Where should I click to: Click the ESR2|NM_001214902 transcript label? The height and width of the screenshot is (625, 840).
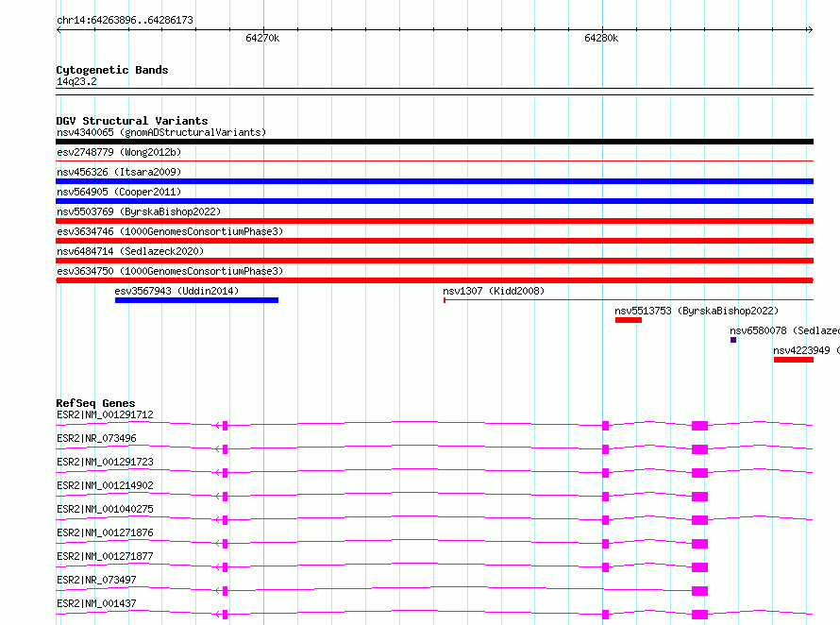tap(105, 485)
